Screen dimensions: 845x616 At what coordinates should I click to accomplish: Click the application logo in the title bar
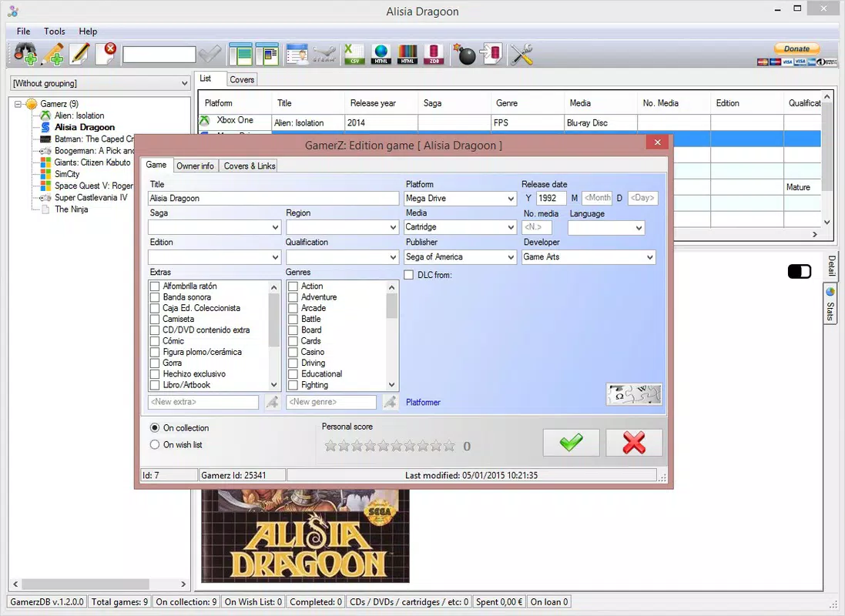point(13,11)
